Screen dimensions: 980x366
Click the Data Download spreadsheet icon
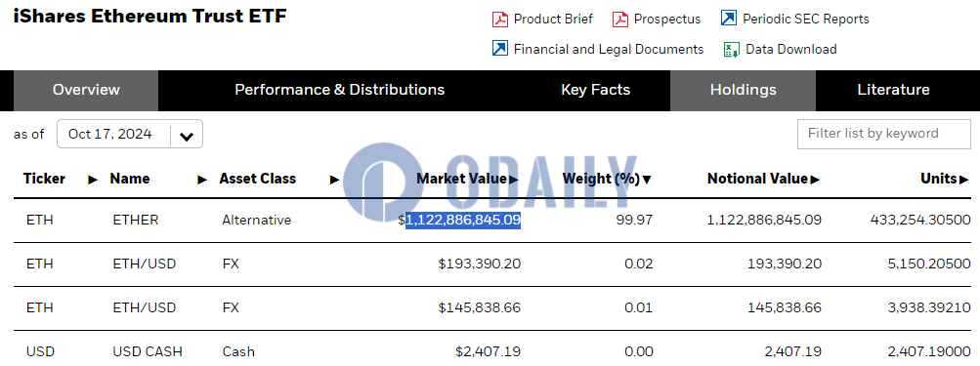pos(732,50)
